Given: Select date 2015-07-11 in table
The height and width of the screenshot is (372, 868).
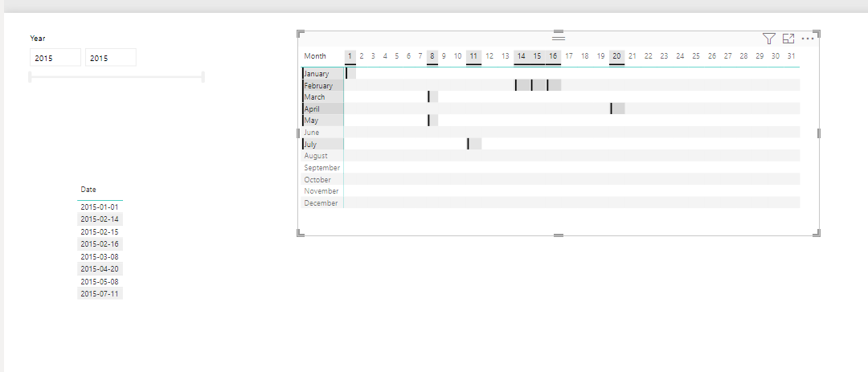Looking at the screenshot, I should tap(100, 294).
